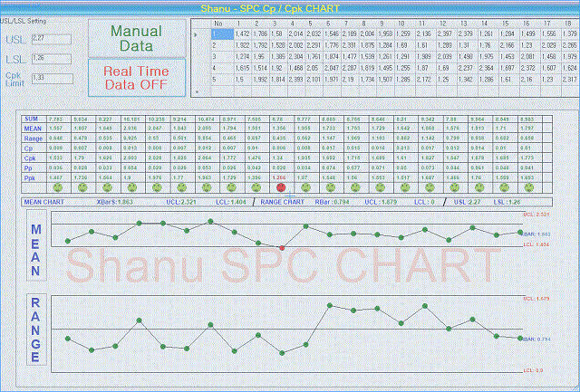
Task: Click data cell 2.014
Action: coord(296,34)
